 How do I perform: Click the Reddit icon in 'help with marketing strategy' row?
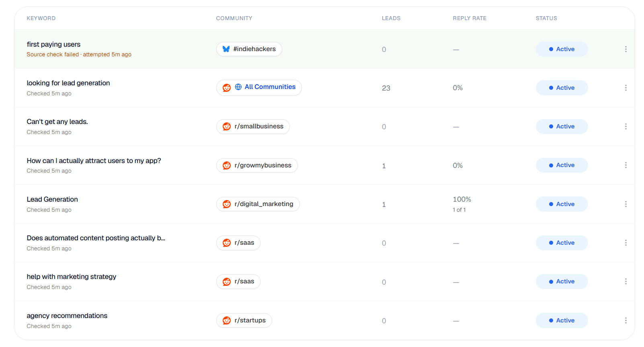tap(227, 281)
